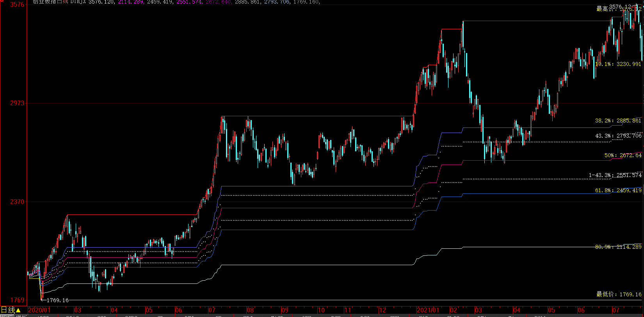Select the 1-43.3%: 2551.574 level label
Screen dimensions: 644x317
[x=615, y=175]
